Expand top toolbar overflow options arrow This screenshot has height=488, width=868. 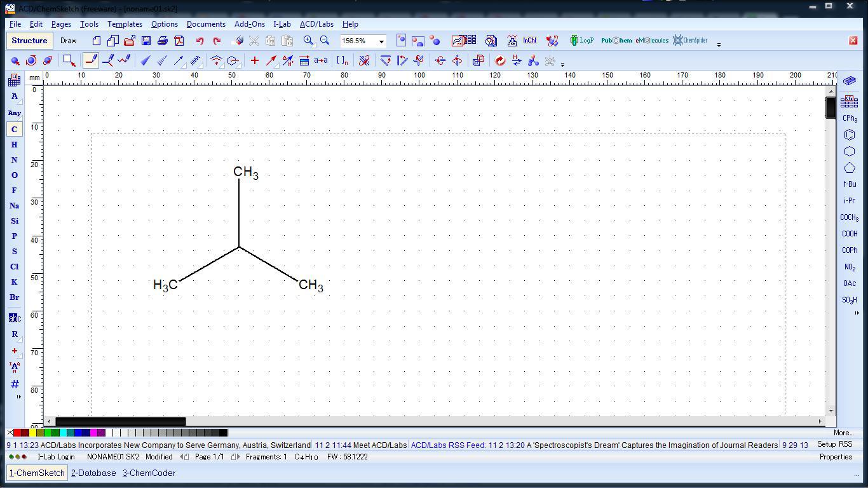point(719,44)
